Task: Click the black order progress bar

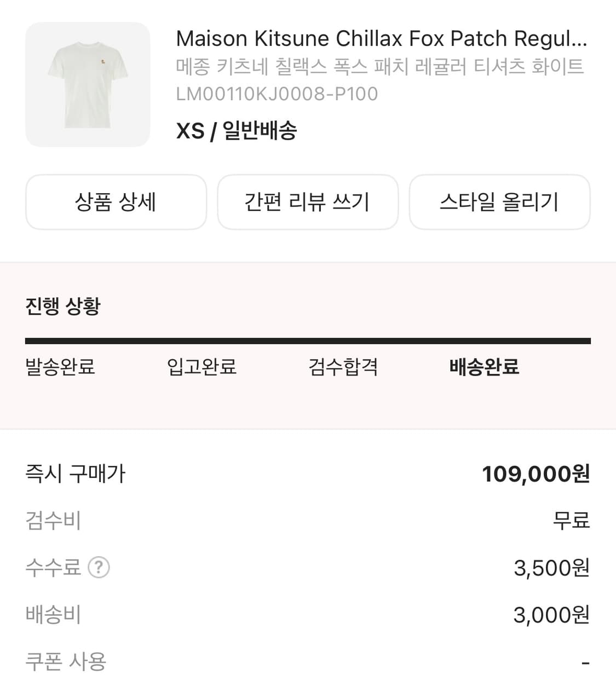Action: 308,341
